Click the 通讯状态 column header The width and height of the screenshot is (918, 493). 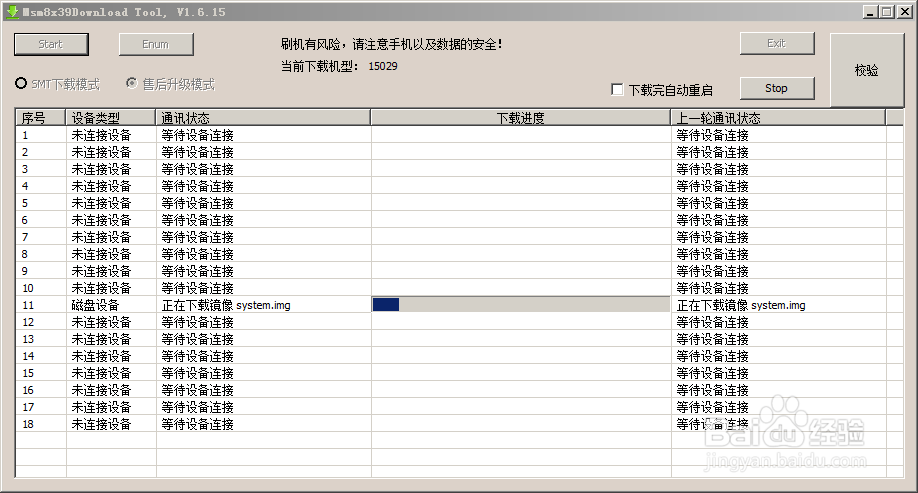(263, 118)
